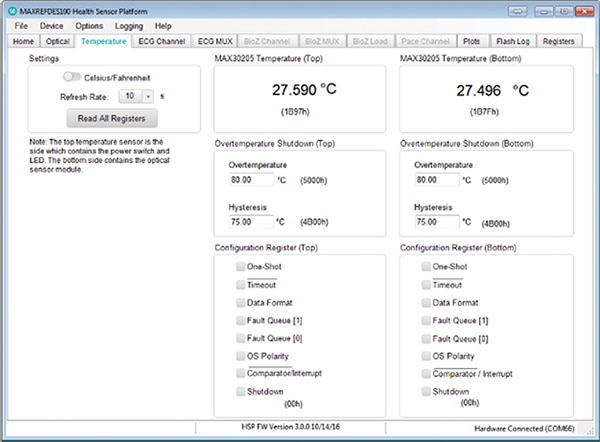600x442 pixels.
Task: Check Timeout in Top configuration register
Action: (241, 285)
